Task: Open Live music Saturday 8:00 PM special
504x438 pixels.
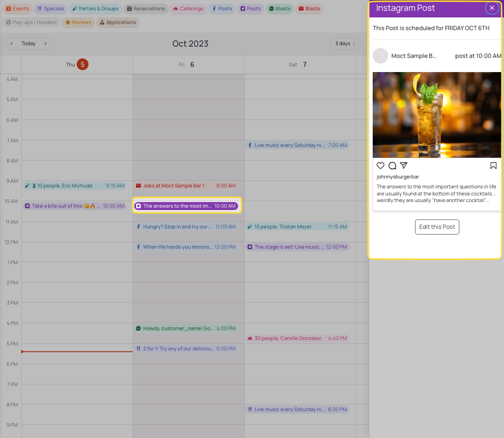Action: (x=297, y=409)
